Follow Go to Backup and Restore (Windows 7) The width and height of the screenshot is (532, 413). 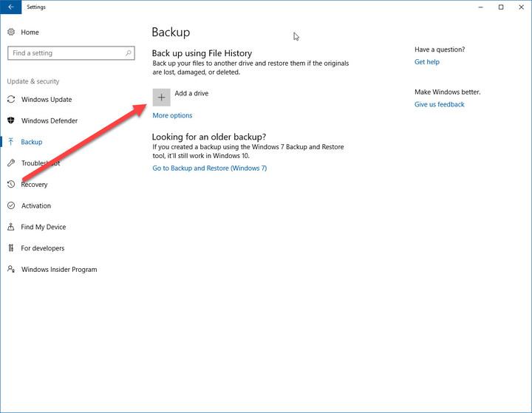click(x=210, y=168)
